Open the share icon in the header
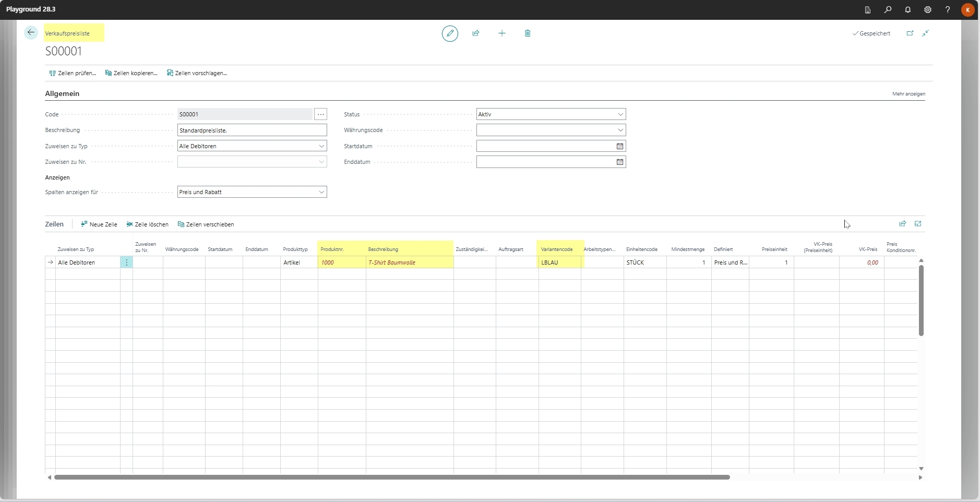 (x=476, y=33)
